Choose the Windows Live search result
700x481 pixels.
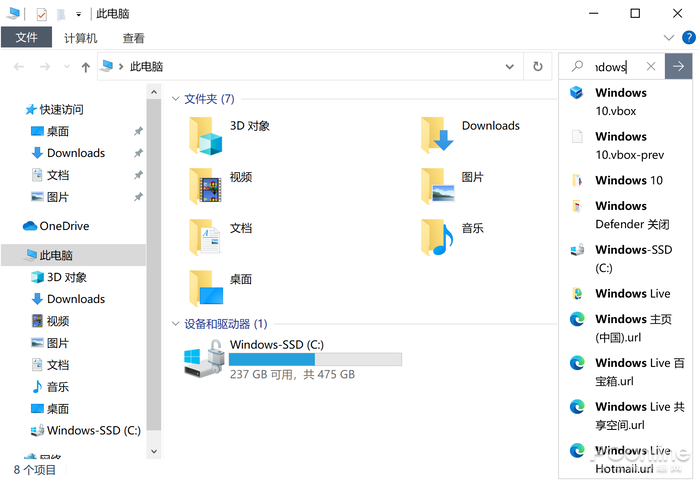coord(625,293)
